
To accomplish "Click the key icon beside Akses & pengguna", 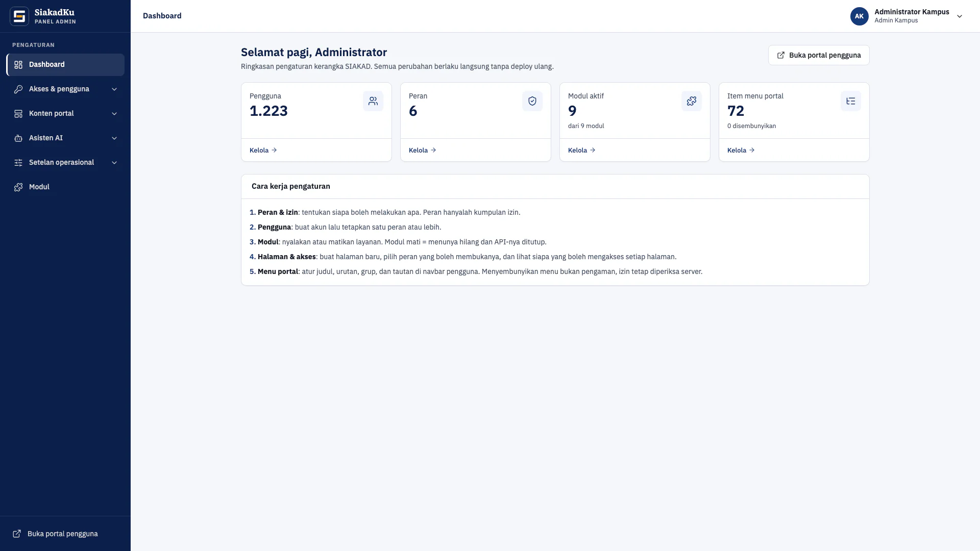I will 18,89.
